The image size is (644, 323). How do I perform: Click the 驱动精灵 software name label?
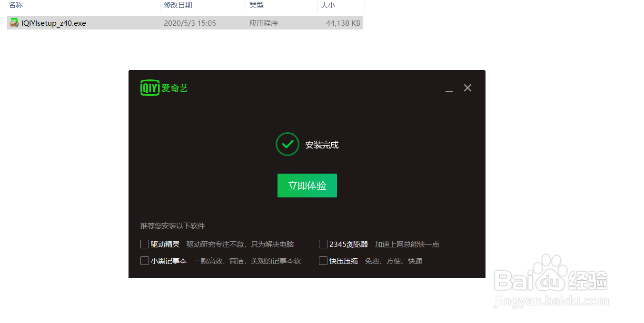point(165,245)
